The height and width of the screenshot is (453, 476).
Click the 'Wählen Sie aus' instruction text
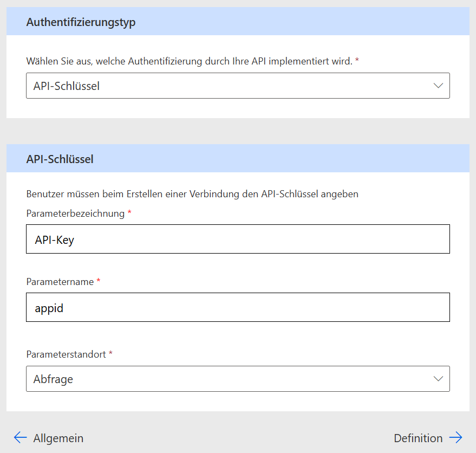click(x=189, y=61)
